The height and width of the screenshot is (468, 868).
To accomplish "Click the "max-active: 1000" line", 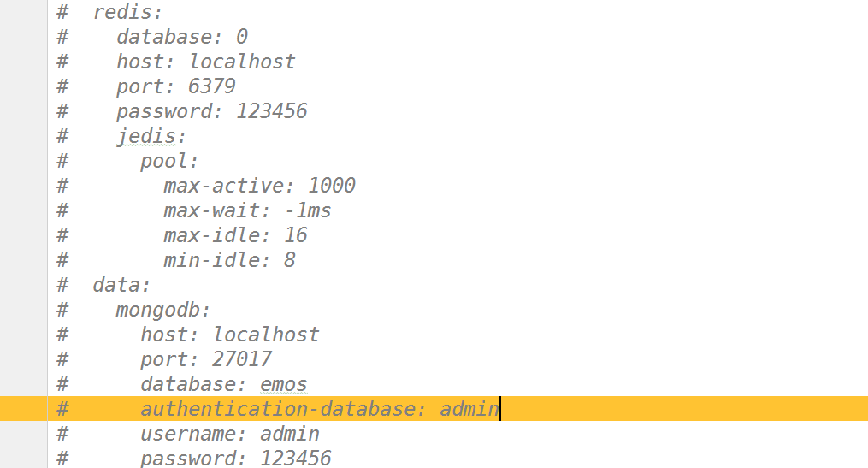I will click(259, 186).
